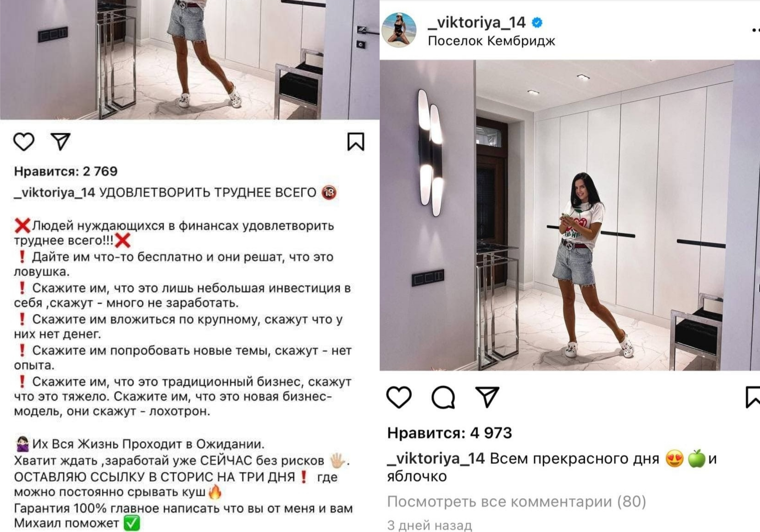Like the right post with 4 973 likes
This screenshot has width=760, height=532.
click(399, 397)
